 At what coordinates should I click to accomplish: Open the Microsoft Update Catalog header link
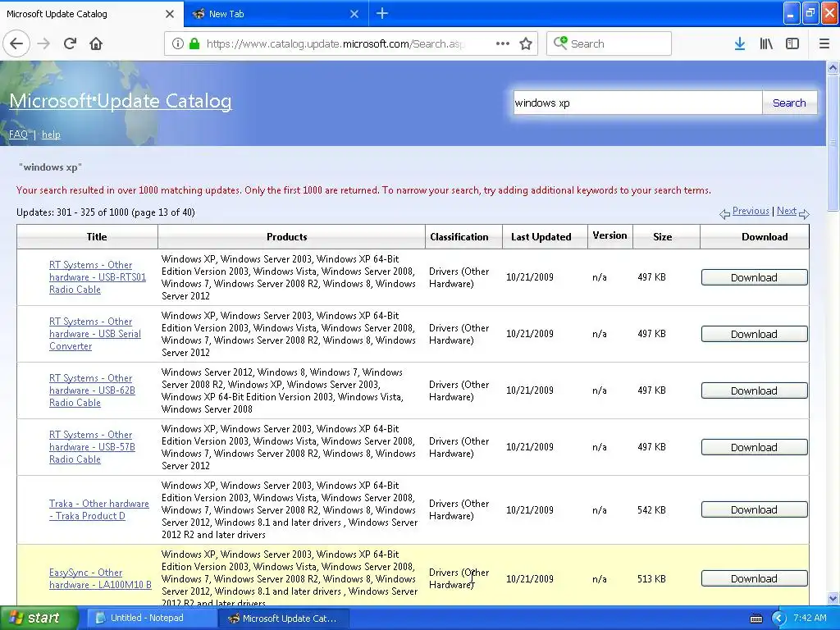tap(121, 101)
